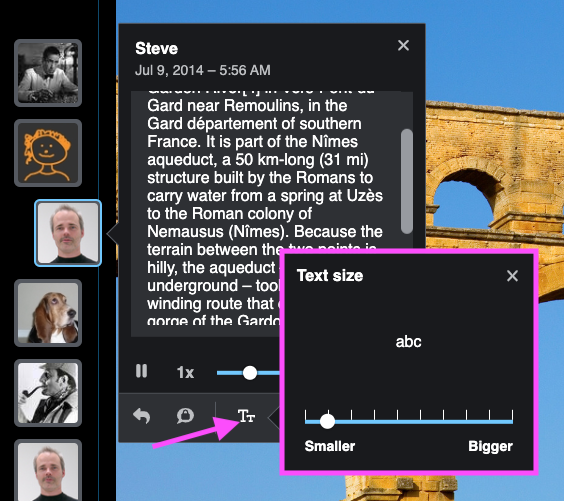
Task: Click the reply arrow icon
Action: (x=141, y=416)
